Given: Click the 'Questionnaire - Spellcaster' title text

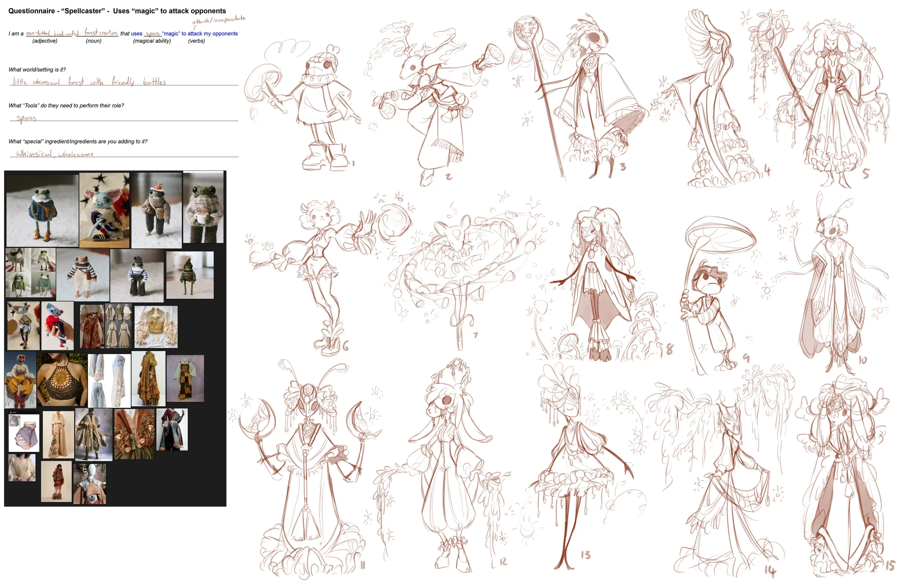Looking at the screenshot, I should (117, 11).
